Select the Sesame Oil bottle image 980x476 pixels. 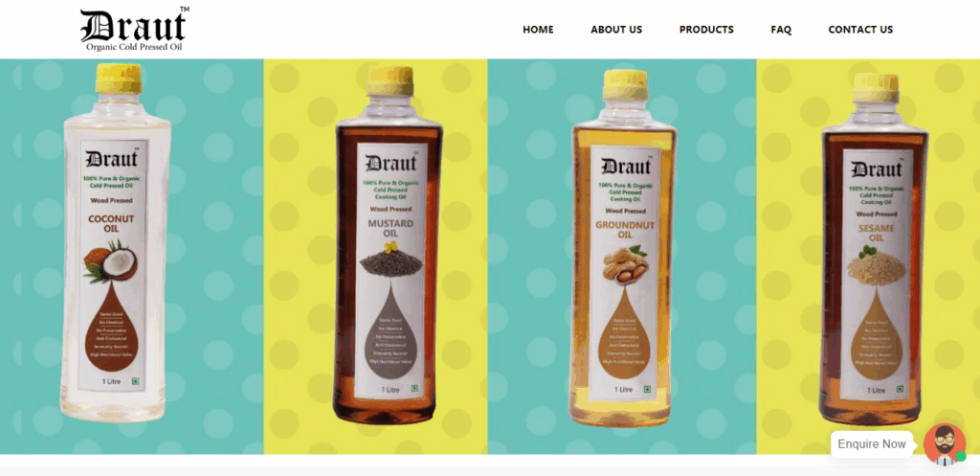point(875,249)
